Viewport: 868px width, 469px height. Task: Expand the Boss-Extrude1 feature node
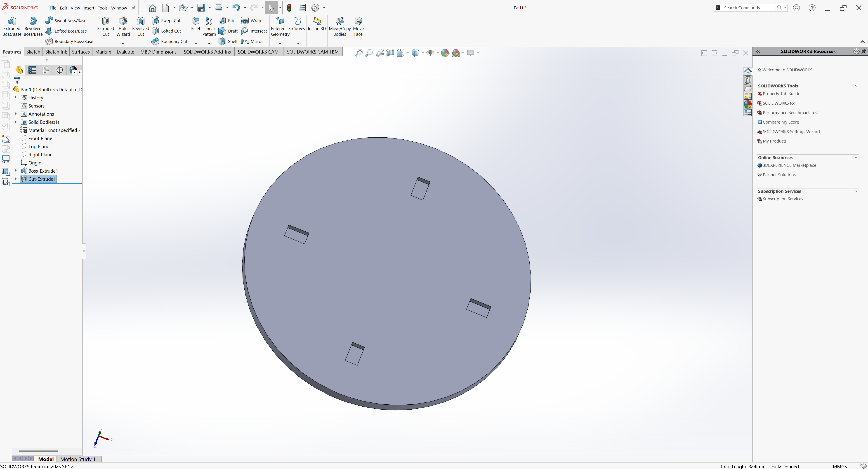point(16,171)
